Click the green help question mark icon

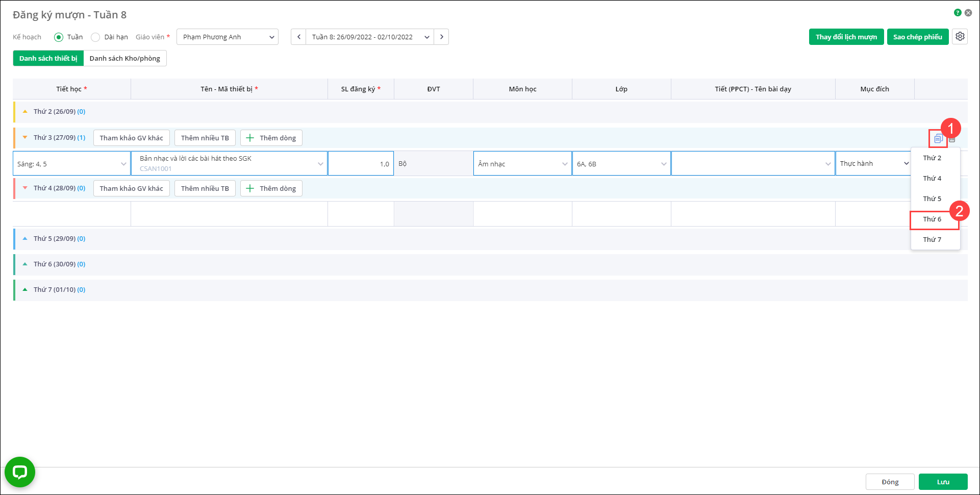point(958,13)
